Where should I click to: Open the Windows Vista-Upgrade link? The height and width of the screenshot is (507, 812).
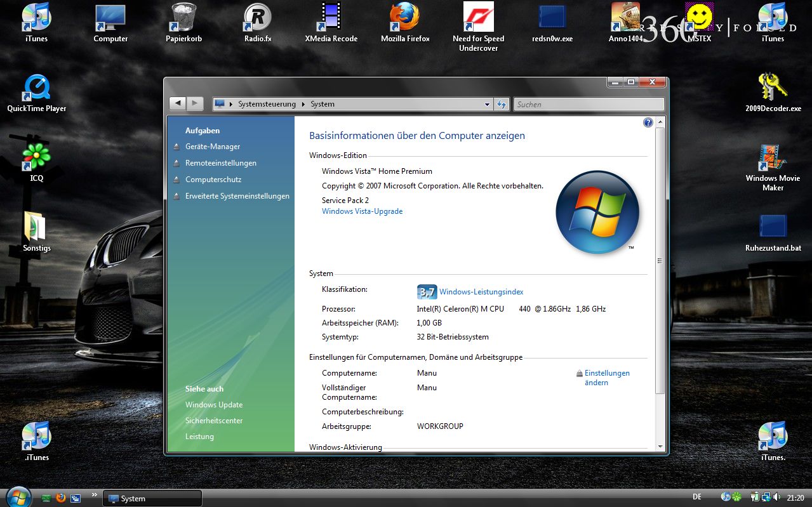(x=362, y=211)
